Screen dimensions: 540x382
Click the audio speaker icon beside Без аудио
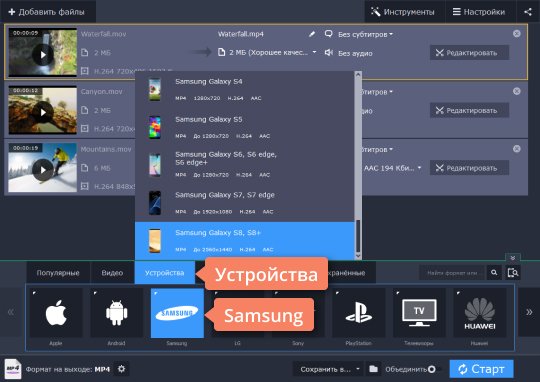329,52
